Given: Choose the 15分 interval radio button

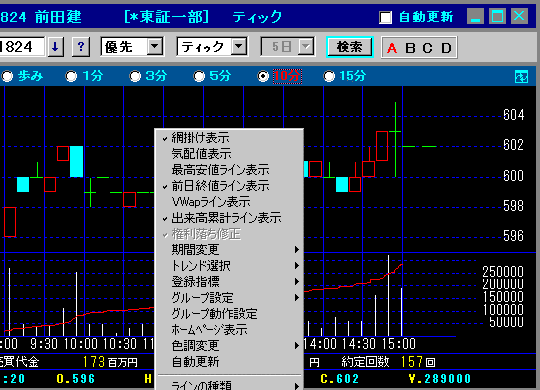Looking at the screenshot, I should click(329, 76).
